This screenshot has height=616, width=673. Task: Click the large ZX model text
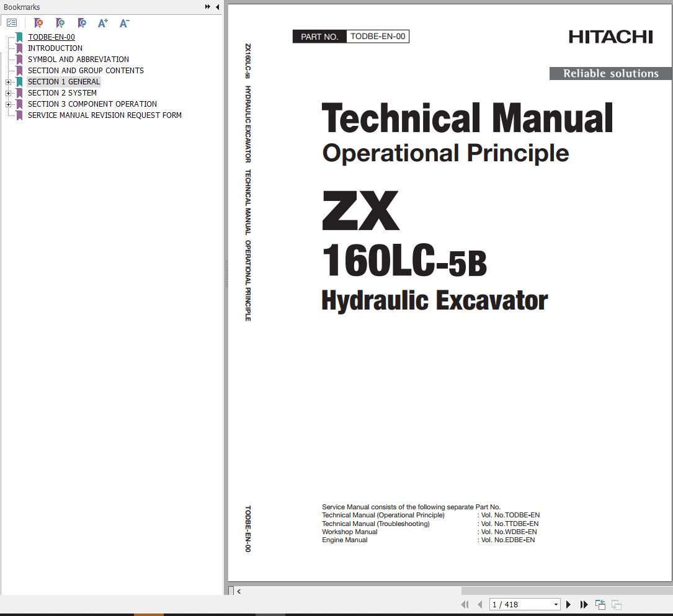[360, 210]
